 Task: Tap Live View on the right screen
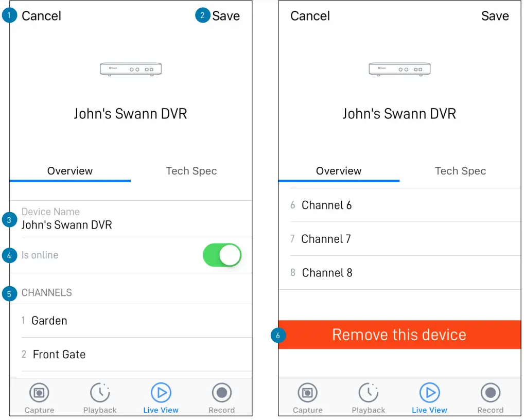click(429, 396)
